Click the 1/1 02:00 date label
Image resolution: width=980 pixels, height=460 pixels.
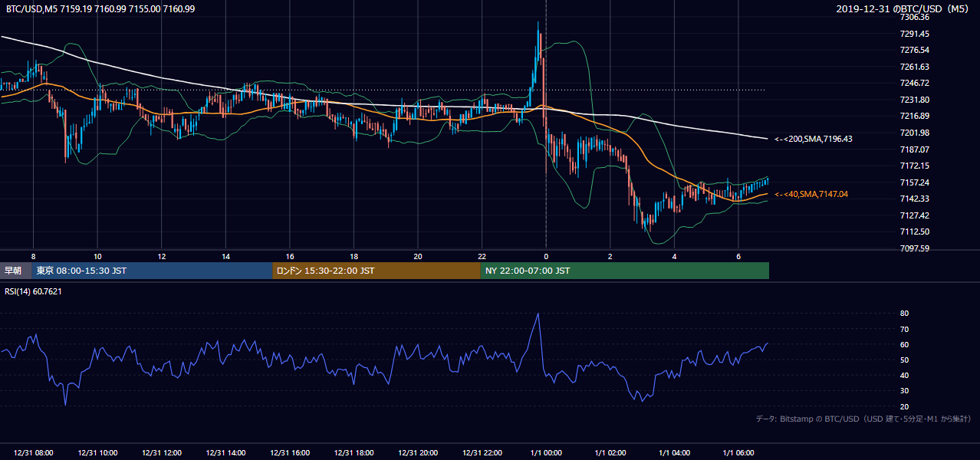click(x=610, y=453)
